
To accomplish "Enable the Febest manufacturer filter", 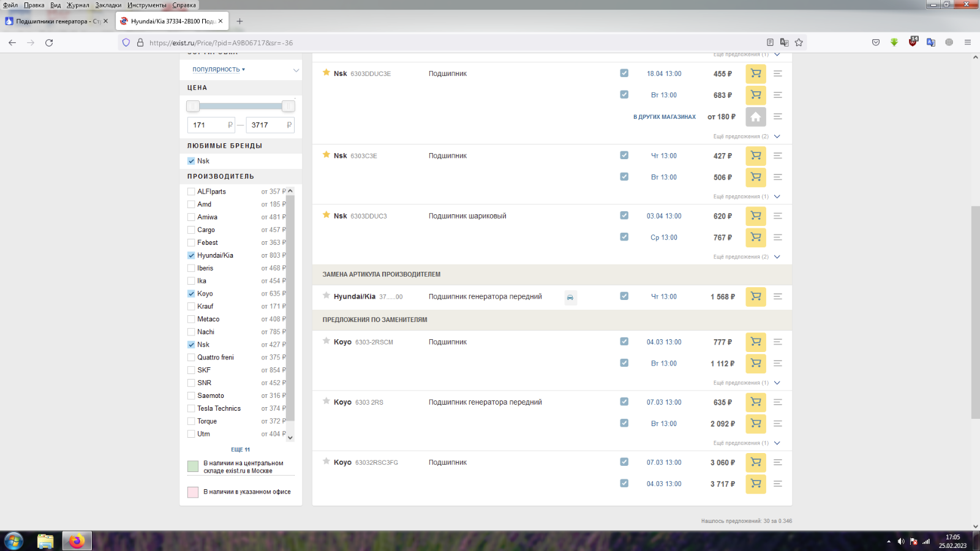I will (191, 242).
